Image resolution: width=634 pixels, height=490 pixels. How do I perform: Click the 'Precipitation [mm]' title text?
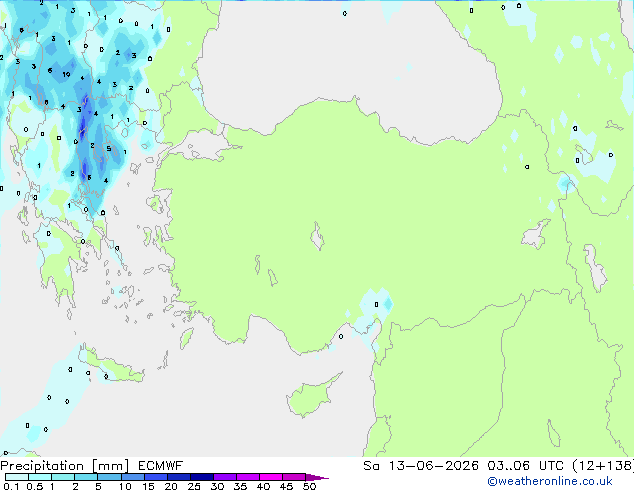coord(65,466)
